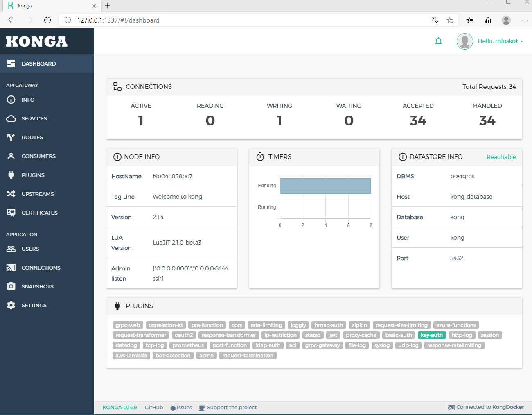Image resolution: width=532 pixels, height=415 pixels.
Task: Toggle the rate-limiting plugin chip
Action: (266, 325)
